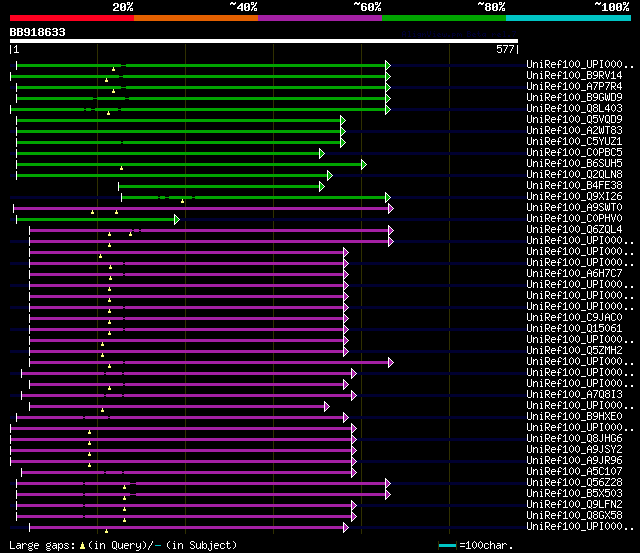Click the purple alignment bar for UniRef100_Q8JHG6
The image size is (640, 553).
181,440
